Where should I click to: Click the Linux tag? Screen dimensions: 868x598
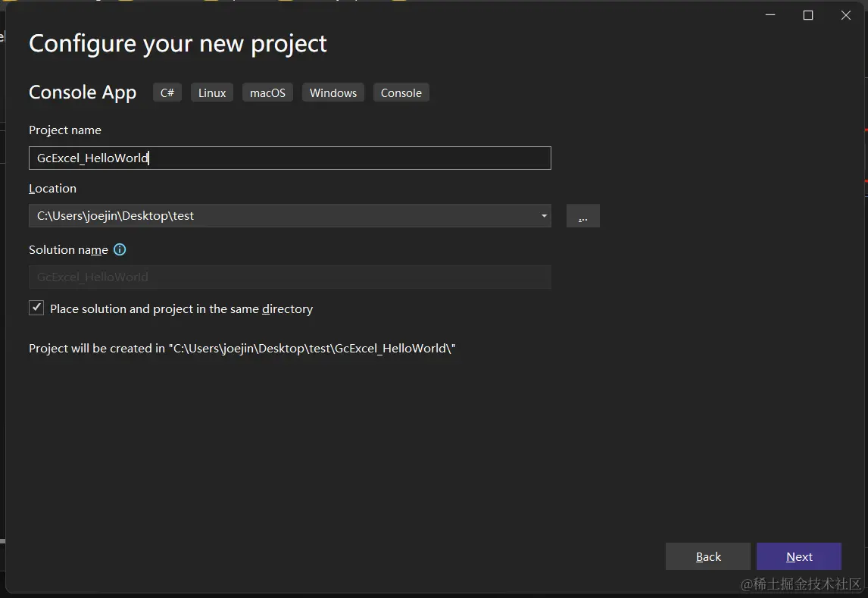(212, 93)
